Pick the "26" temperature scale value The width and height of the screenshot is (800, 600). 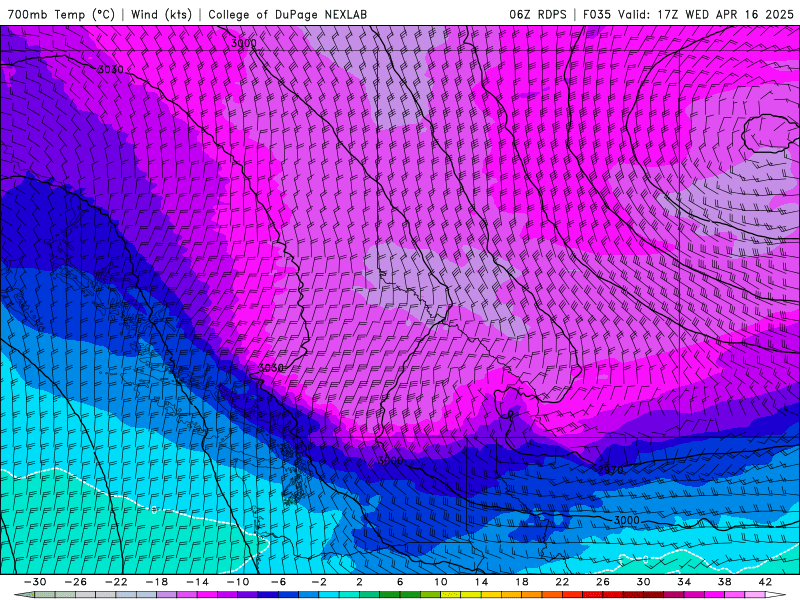[x=603, y=582]
